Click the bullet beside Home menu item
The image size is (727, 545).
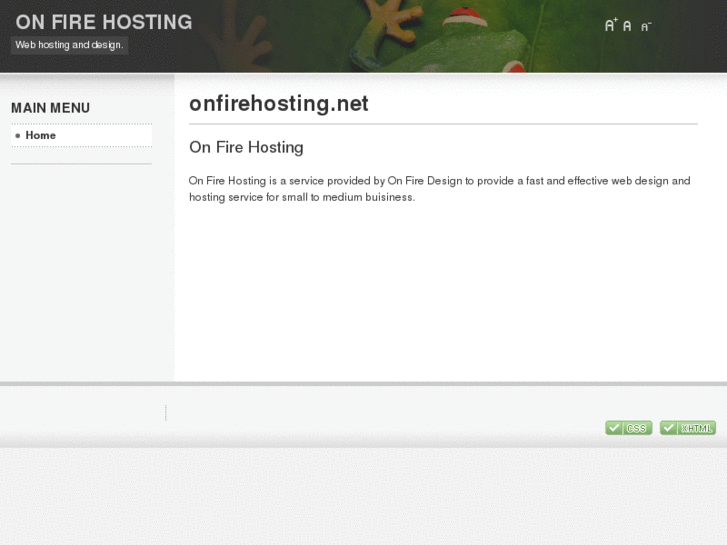(17, 136)
